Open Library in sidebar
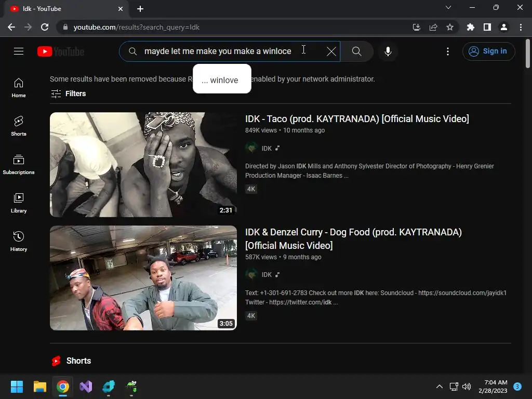 (19, 203)
